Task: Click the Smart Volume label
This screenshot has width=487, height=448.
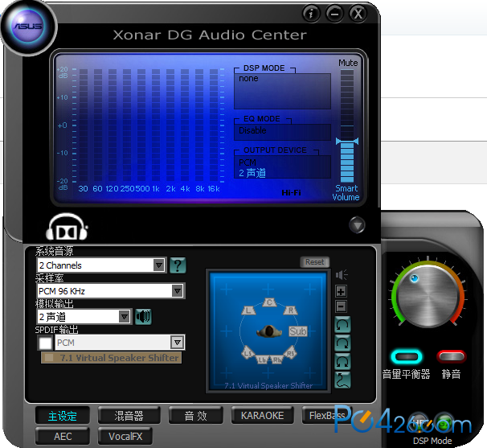Action: tap(346, 193)
